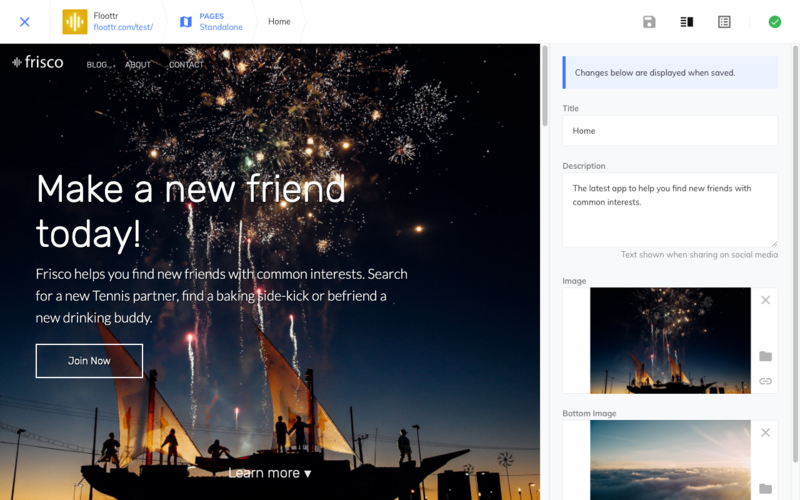Click the yellow Floottr site logo
800x500 pixels.
pyautogui.click(x=75, y=22)
